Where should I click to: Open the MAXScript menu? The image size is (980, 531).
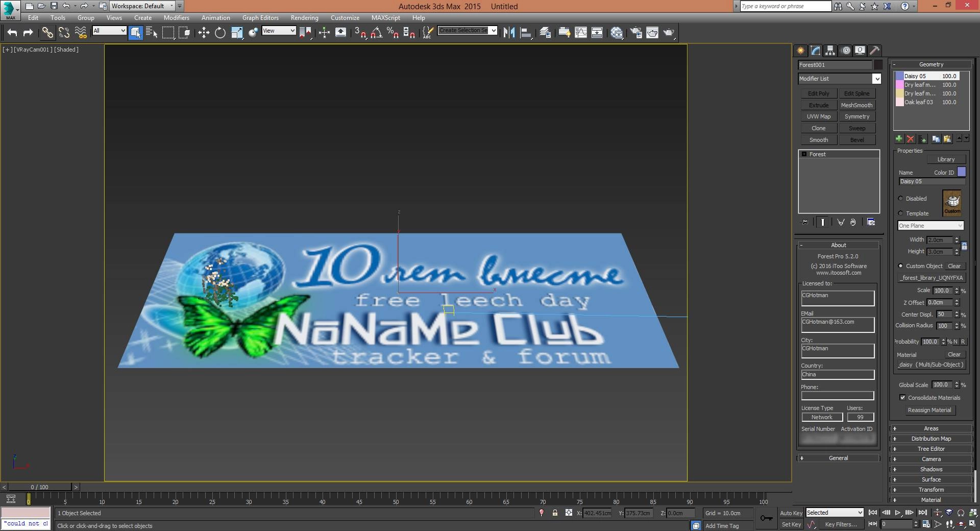coord(386,17)
